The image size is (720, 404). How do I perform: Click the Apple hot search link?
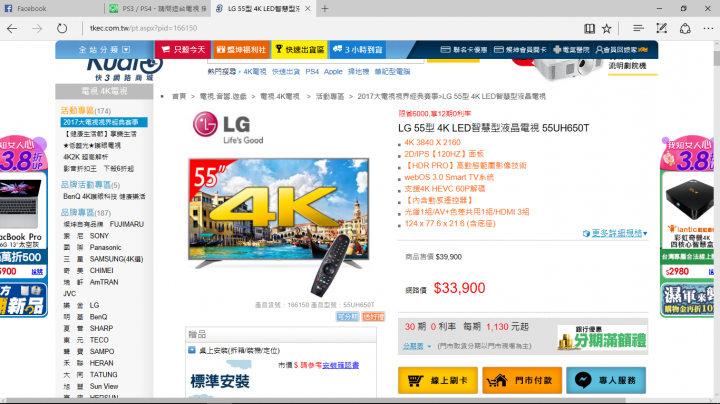click(333, 72)
